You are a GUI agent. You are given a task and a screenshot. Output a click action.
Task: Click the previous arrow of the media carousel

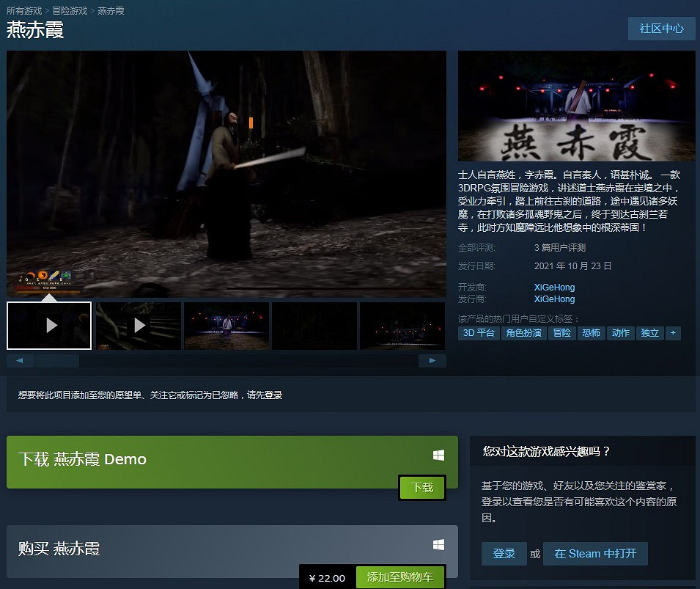[20, 360]
